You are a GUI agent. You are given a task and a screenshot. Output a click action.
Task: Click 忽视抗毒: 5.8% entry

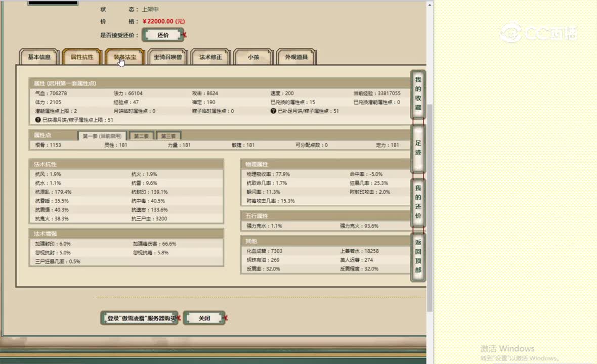(151, 253)
